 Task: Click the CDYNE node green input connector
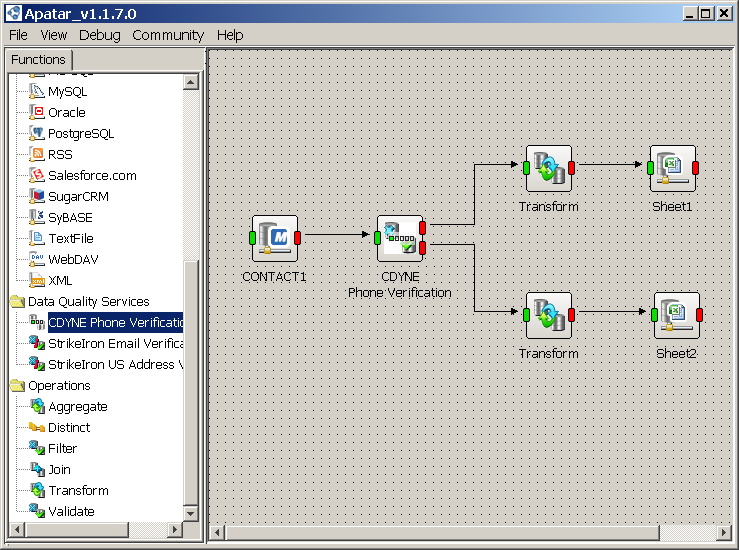(377, 238)
